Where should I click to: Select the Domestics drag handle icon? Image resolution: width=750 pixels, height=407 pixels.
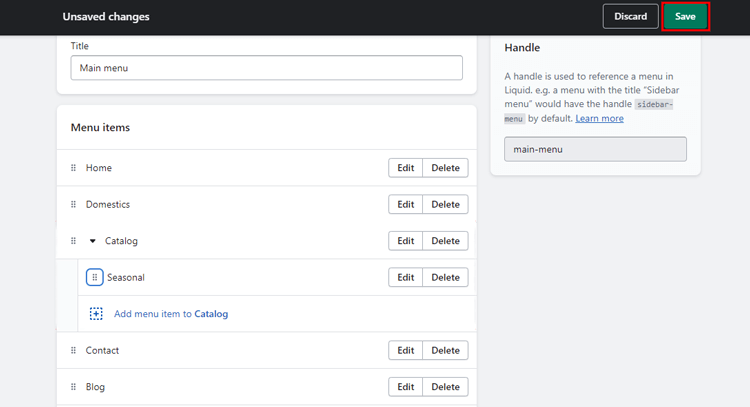pos(73,204)
